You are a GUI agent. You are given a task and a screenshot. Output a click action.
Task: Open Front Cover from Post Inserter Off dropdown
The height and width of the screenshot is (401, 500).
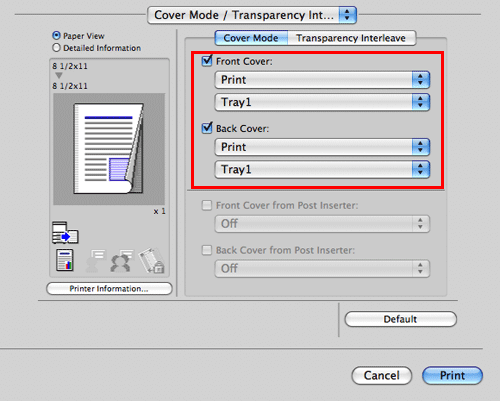pos(322,224)
